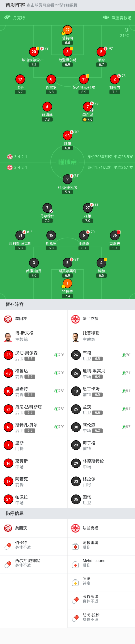The height and width of the screenshot is (644, 135).
Task: Open 马尔穆什 number 7 player badge
Action: pyautogui.click(x=47, y=208)
